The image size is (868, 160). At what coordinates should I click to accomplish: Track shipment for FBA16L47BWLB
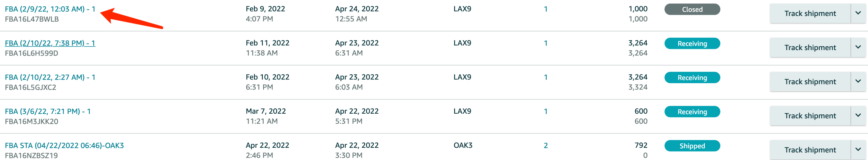tap(810, 14)
